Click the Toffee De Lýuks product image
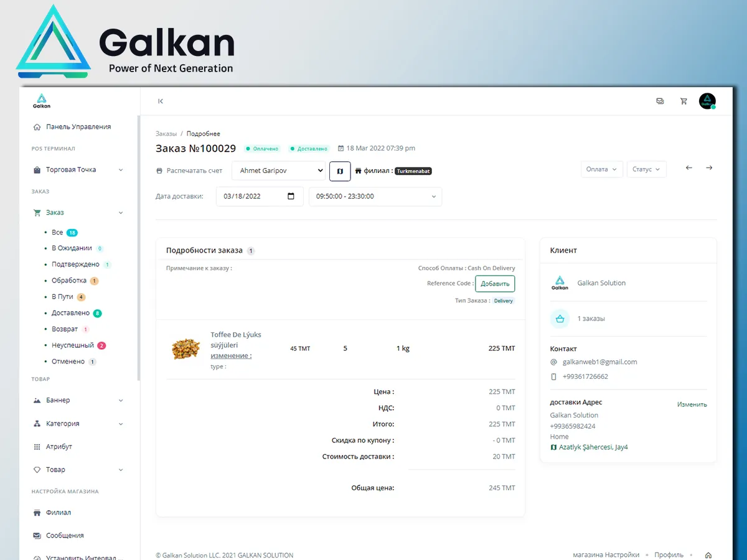Image resolution: width=747 pixels, height=560 pixels. [x=186, y=349]
